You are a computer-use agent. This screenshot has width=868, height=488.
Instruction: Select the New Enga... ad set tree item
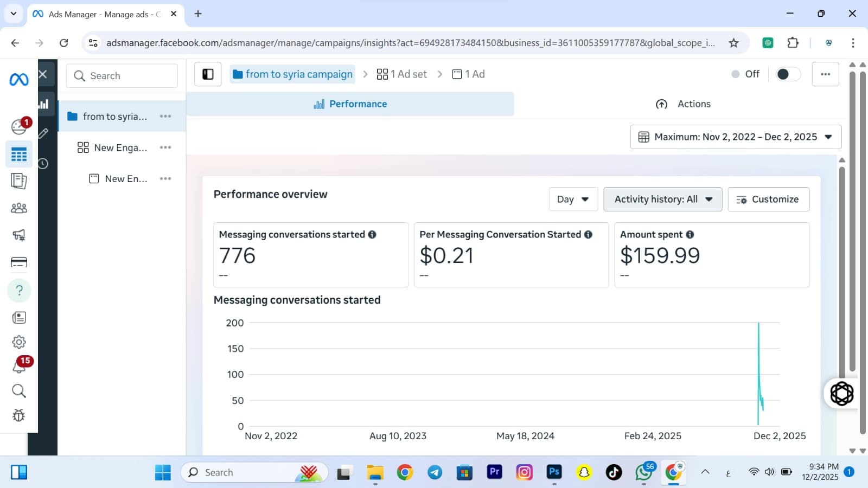tap(120, 147)
